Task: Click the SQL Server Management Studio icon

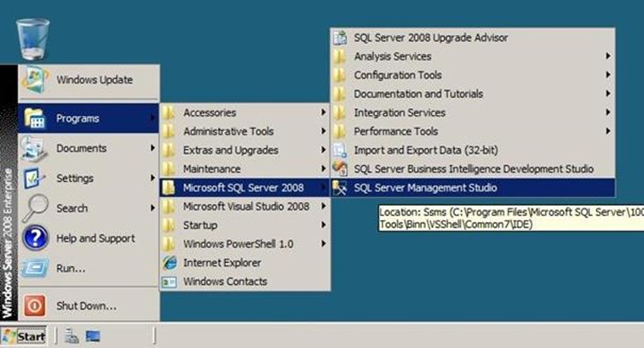Action: (x=340, y=188)
